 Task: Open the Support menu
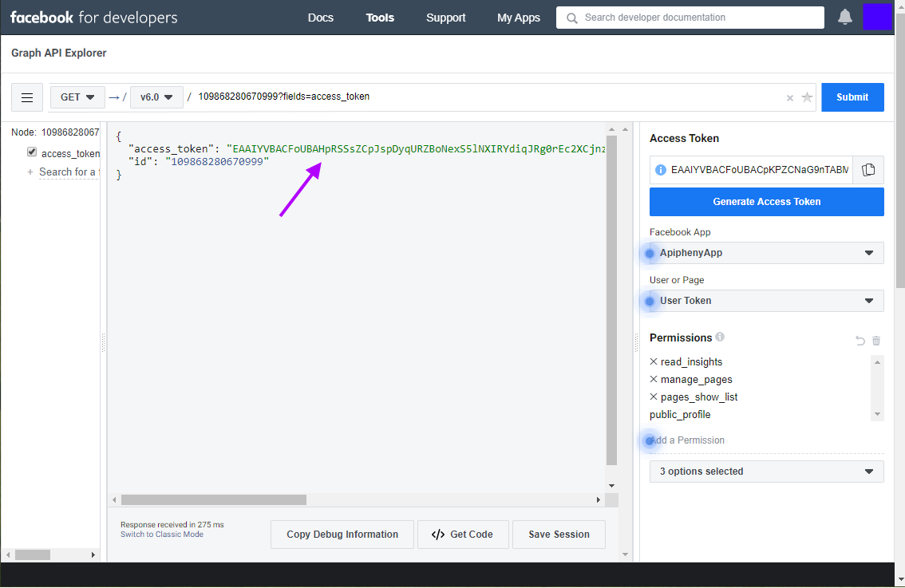(445, 18)
